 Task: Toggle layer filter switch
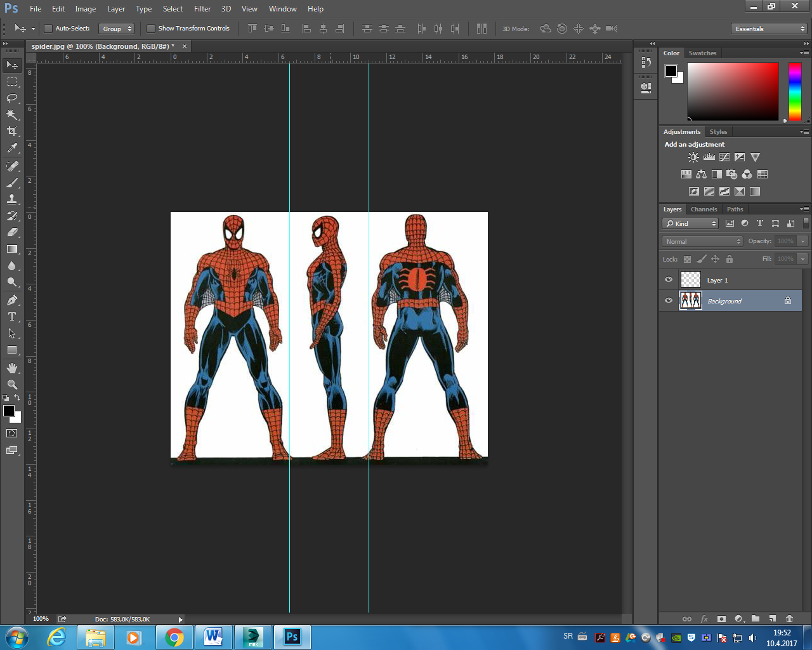coord(806,223)
